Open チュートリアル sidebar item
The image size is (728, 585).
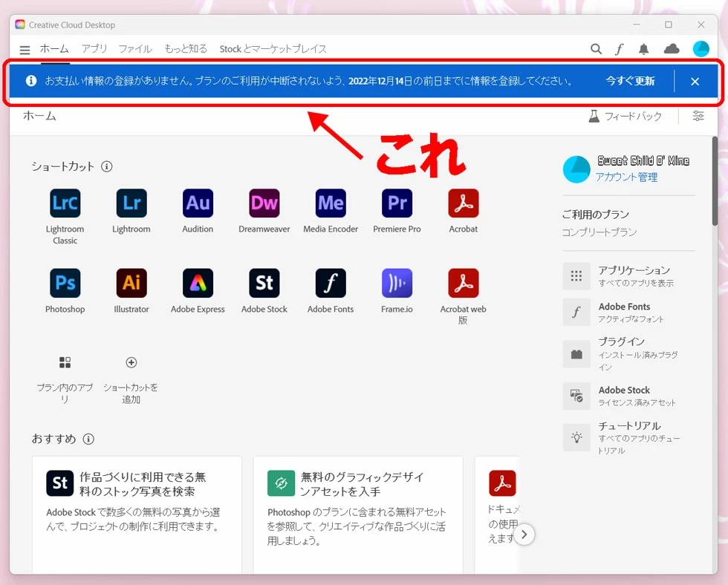(628, 437)
